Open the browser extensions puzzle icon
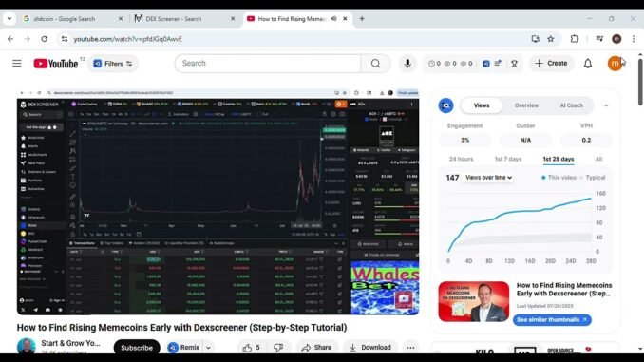 pos(574,39)
